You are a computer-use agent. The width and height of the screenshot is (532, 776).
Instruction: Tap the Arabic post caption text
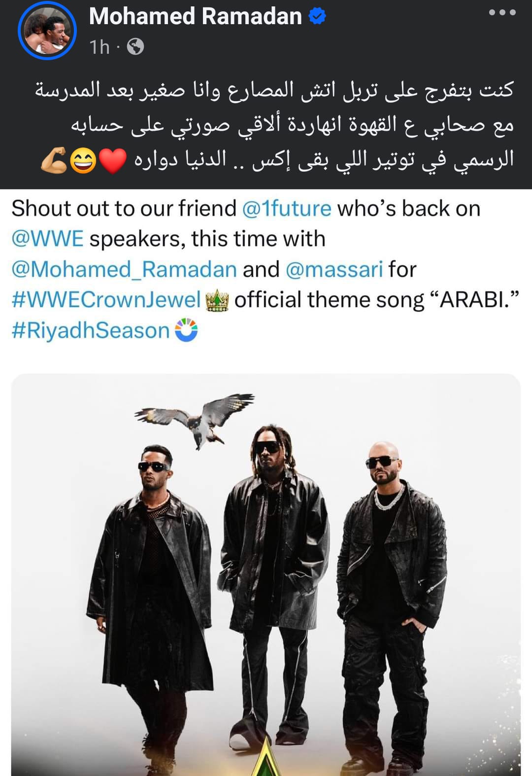click(x=274, y=125)
